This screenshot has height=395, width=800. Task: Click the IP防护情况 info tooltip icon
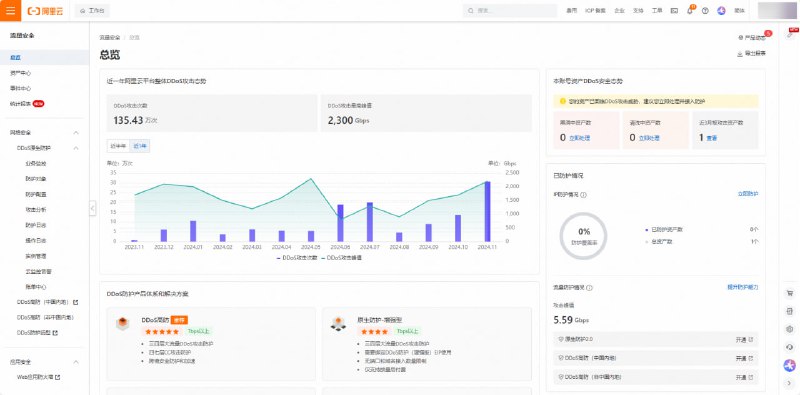point(584,195)
